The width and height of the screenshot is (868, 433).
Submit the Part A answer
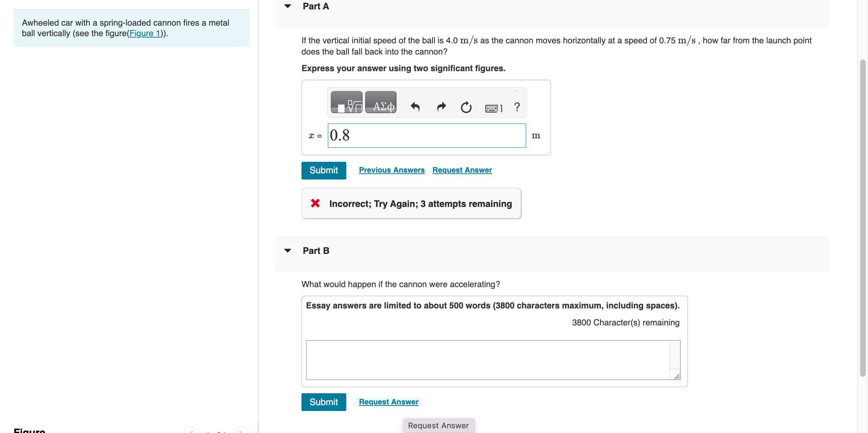pos(324,170)
